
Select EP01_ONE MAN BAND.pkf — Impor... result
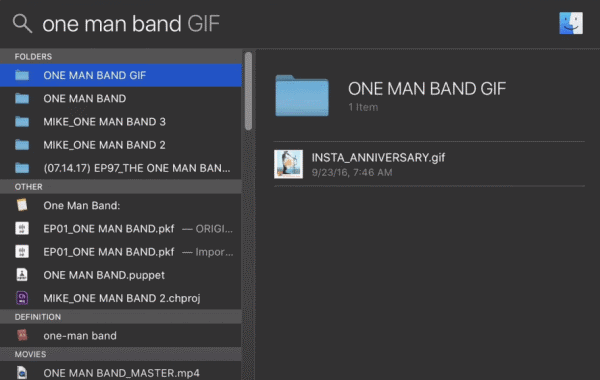click(x=121, y=251)
